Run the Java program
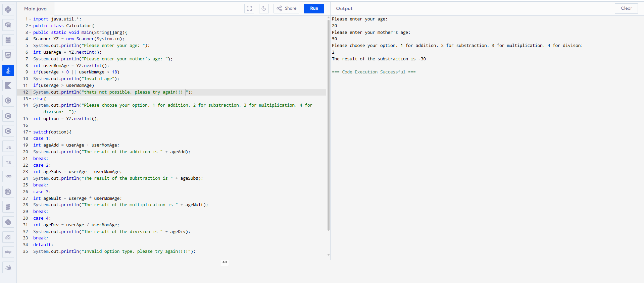 [314, 8]
